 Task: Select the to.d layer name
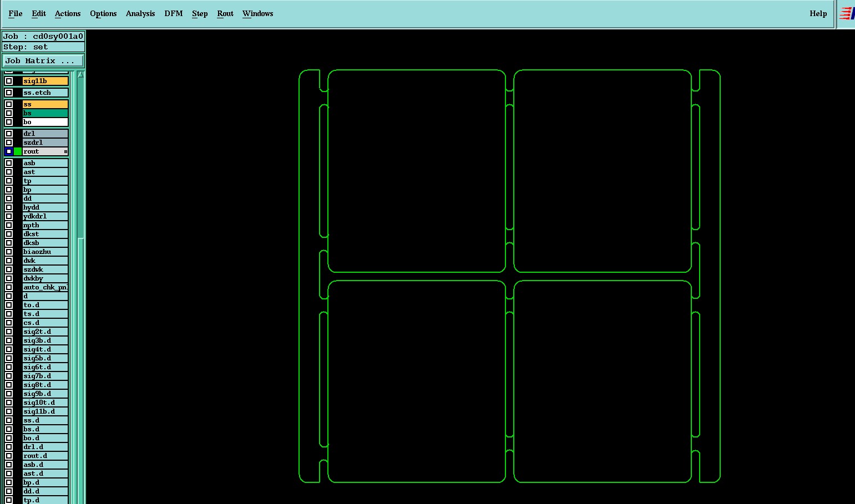(x=45, y=305)
